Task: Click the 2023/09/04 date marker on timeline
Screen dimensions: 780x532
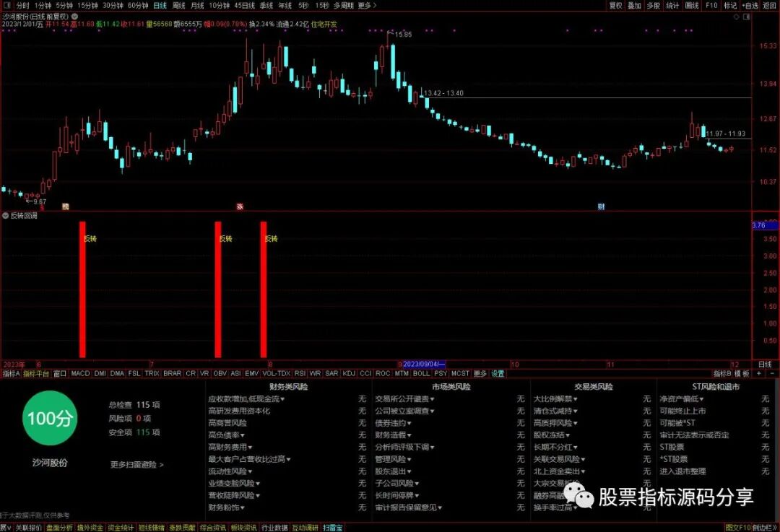Action: pos(424,365)
